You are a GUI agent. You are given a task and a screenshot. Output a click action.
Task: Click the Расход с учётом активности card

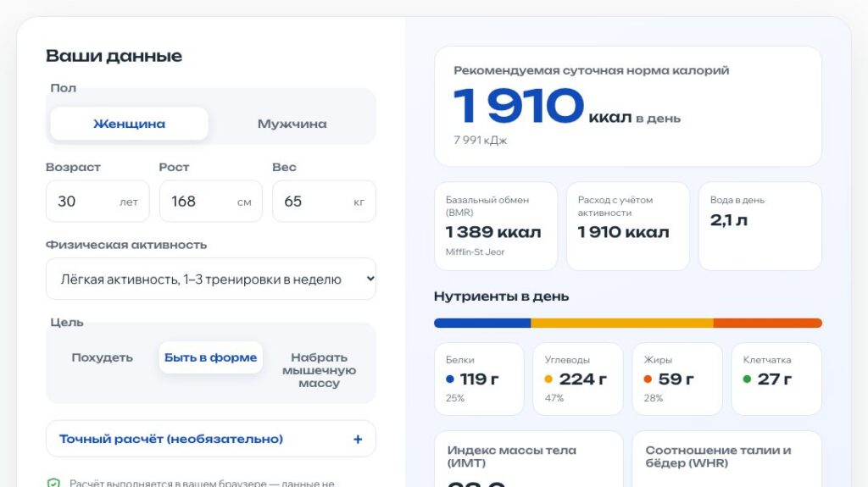pyautogui.click(x=628, y=226)
